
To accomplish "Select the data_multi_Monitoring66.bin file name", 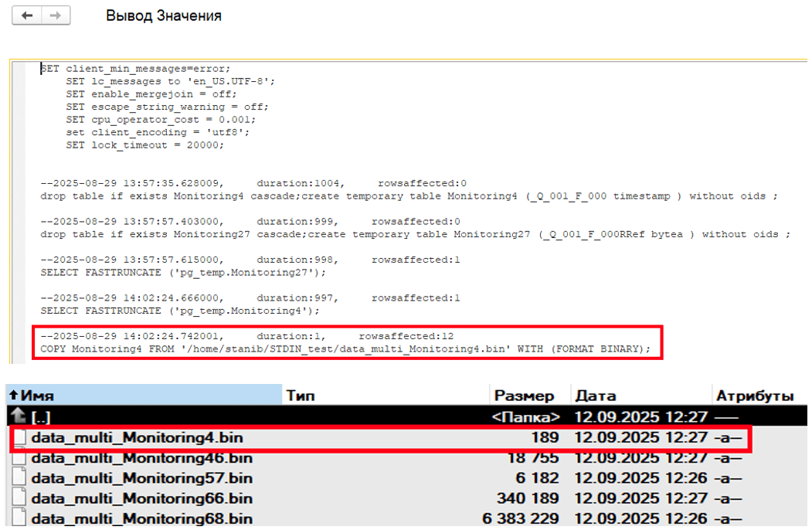I will point(142,498).
